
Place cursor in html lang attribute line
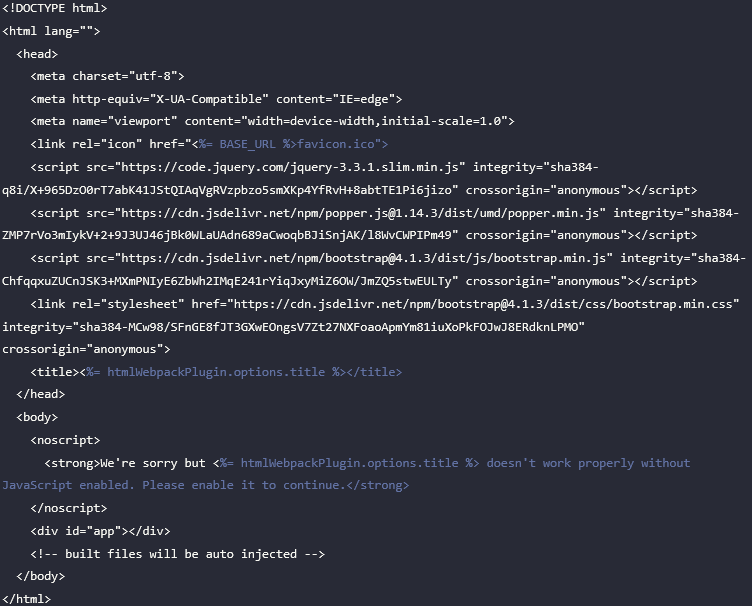pyautogui.click(x=51, y=31)
